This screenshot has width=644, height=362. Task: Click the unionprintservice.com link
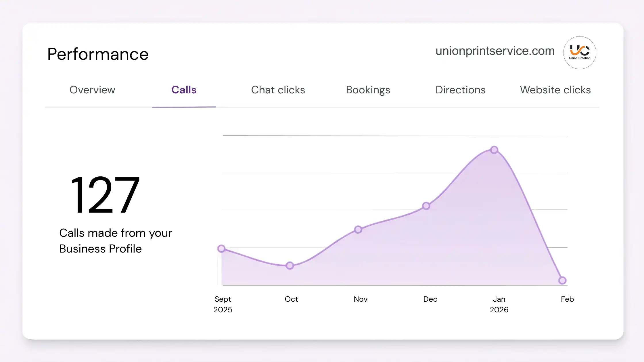click(495, 51)
